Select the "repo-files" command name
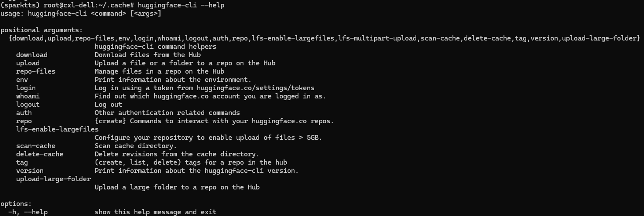The width and height of the screenshot is (644, 216). (x=36, y=71)
